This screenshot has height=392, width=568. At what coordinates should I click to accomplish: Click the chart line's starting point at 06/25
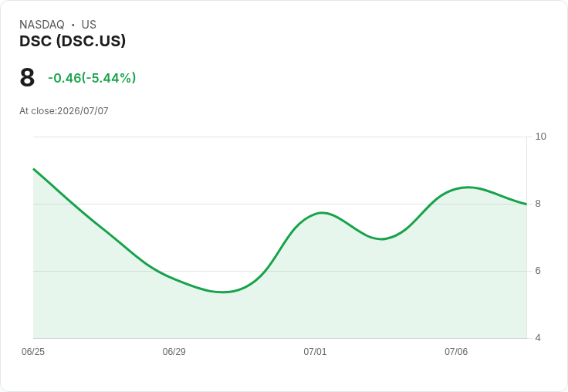pyautogui.click(x=34, y=169)
